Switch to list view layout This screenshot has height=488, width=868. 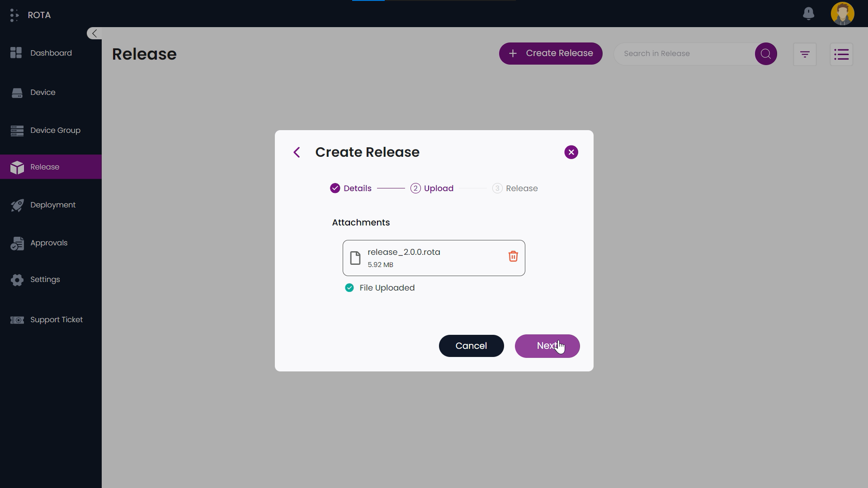point(842,54)
